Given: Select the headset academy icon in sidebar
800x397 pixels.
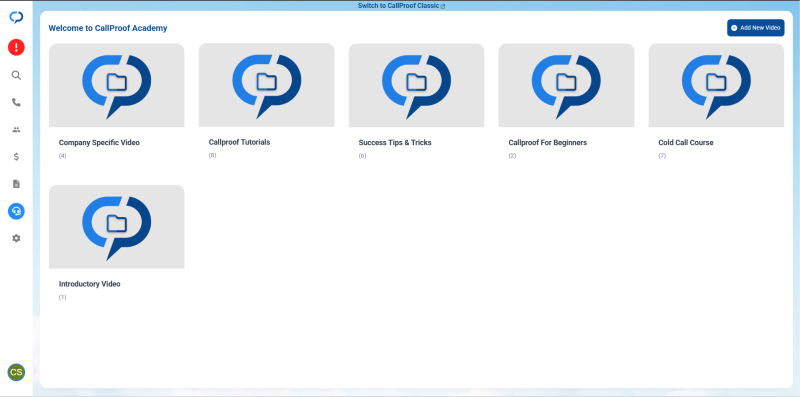Looking at the screenshot, I should (16, 211).
